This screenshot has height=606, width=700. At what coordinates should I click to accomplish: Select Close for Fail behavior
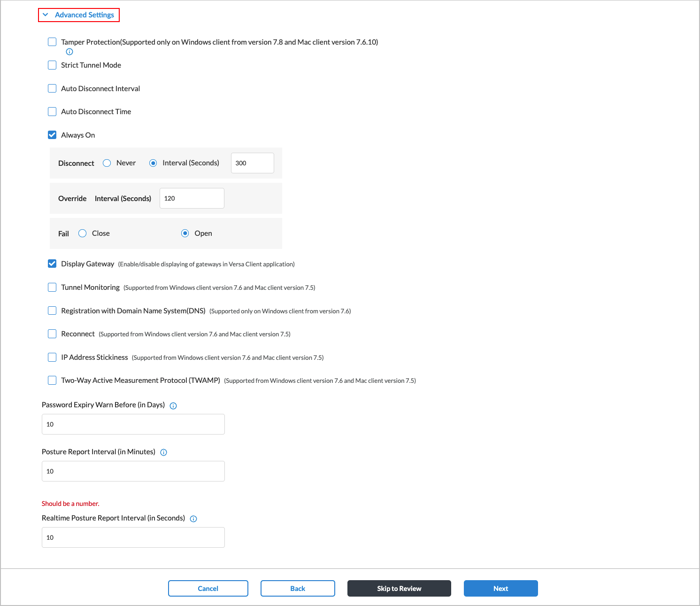[82, 233]
